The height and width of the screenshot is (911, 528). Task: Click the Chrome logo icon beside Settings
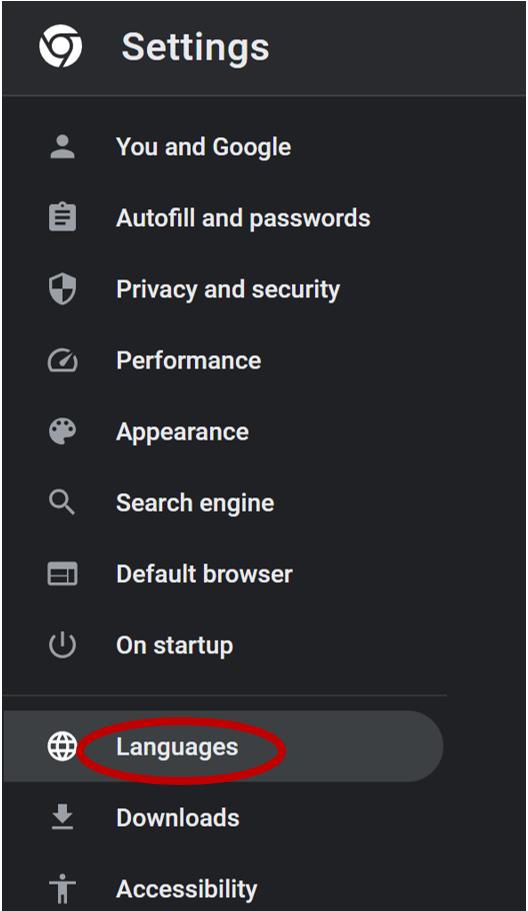(60, 46)
